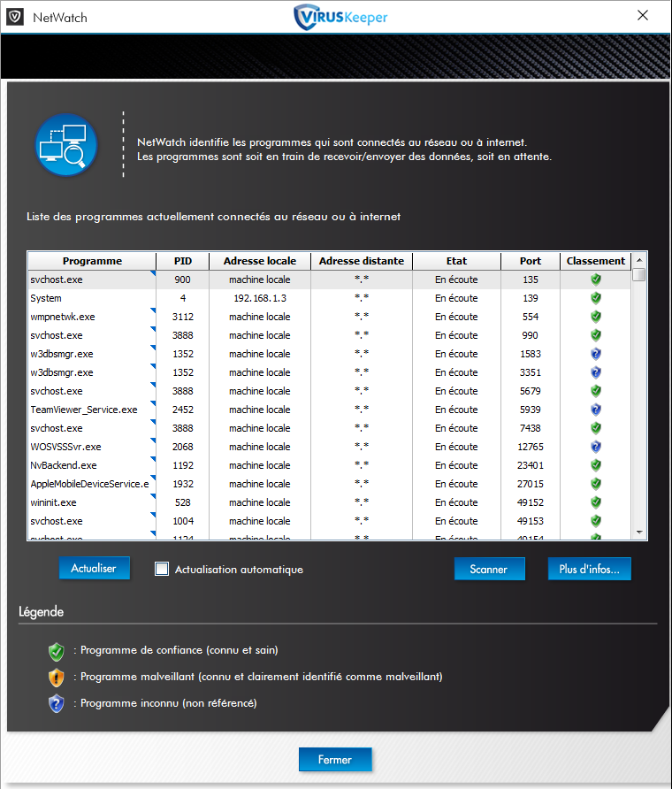Click the Fermer button
Screen dimensions: 672x789
[334, 760]
